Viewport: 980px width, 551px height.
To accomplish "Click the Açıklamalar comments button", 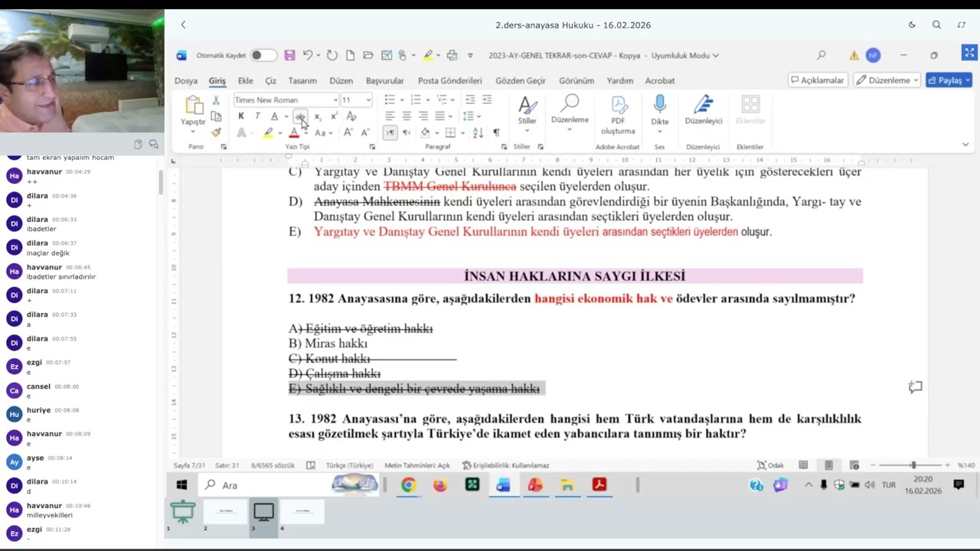I will (x=818, y=80).
